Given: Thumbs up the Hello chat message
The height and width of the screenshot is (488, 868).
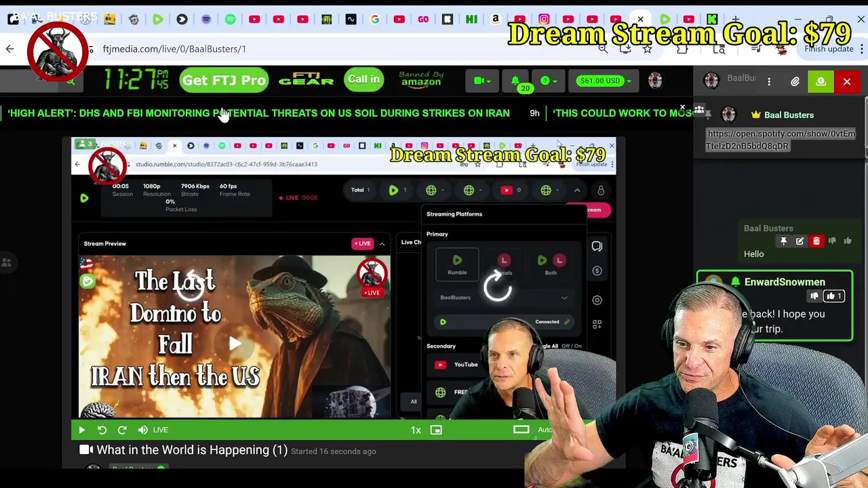Looking at the screenshot, I should [x=848, y=241].
